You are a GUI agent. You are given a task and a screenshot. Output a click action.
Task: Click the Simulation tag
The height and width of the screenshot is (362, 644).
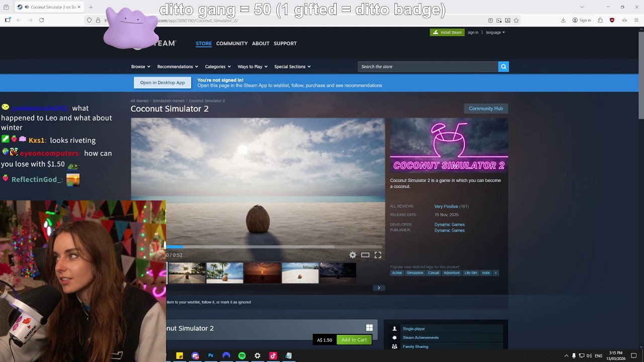415,273
